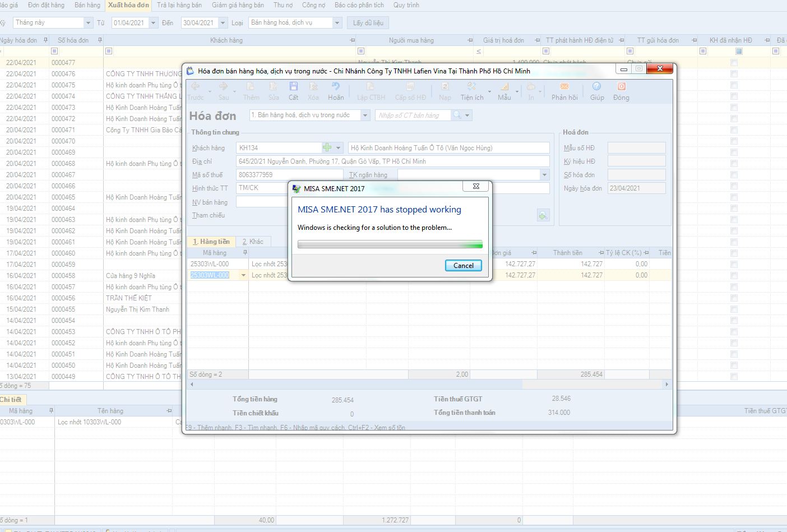
Task: Open the Công nợ tab
Action: [x=313, y=5]
